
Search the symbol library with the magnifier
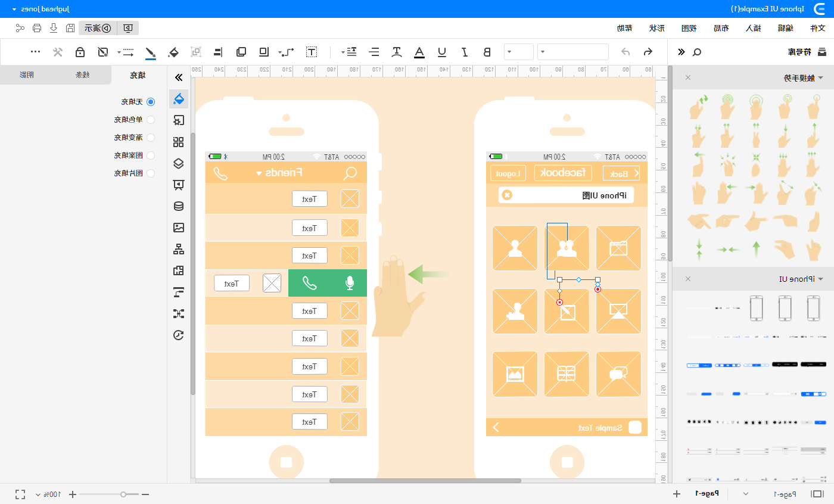pos(697,52)
